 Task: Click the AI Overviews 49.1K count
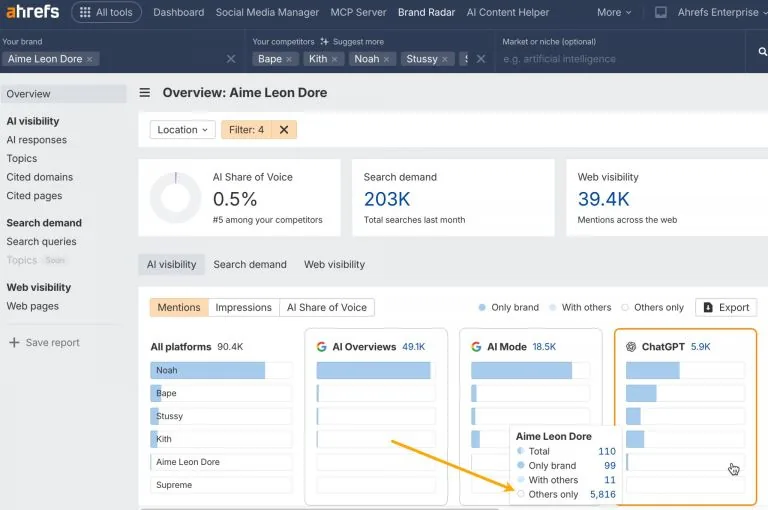(x=413, y=347)
